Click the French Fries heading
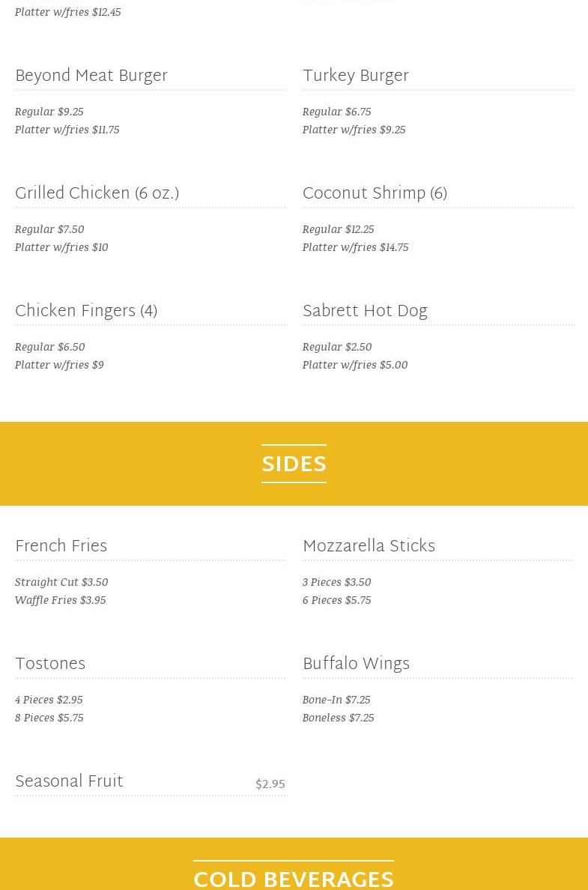 (61, 547)
